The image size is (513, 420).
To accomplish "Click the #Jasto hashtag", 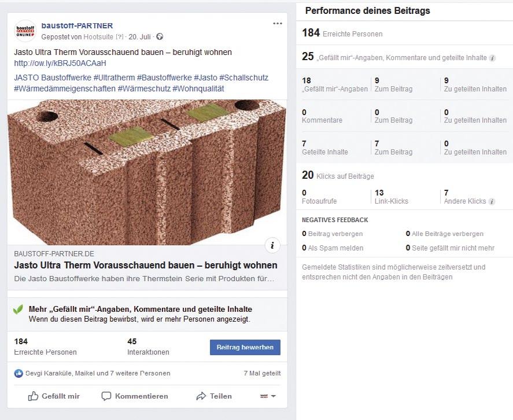I will point(205,78).
